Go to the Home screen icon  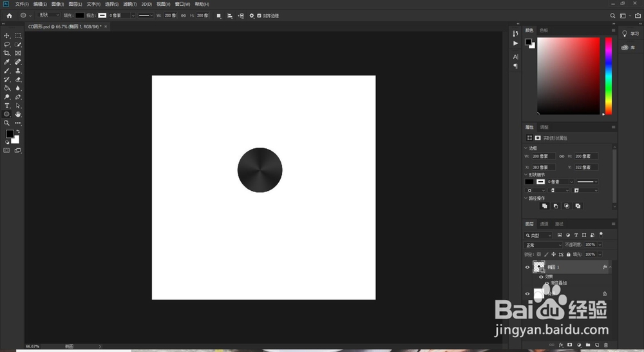pos(10,15)
